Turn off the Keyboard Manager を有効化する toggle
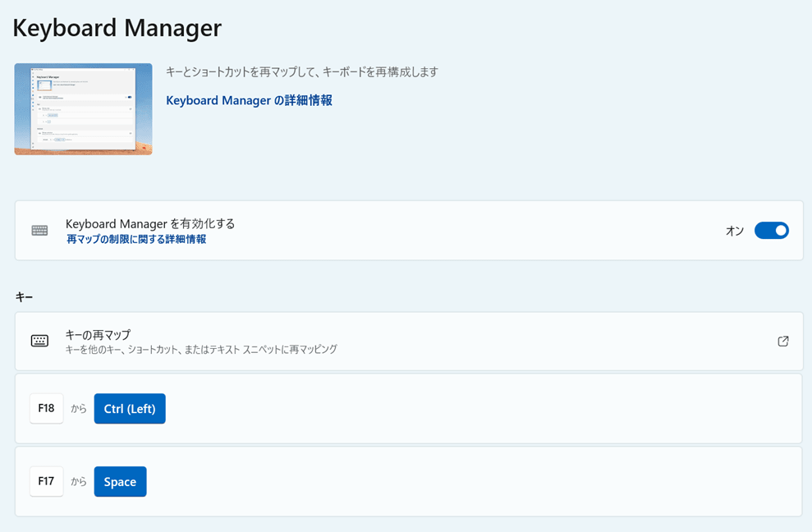812x532 pixels. tap(771, 231)
